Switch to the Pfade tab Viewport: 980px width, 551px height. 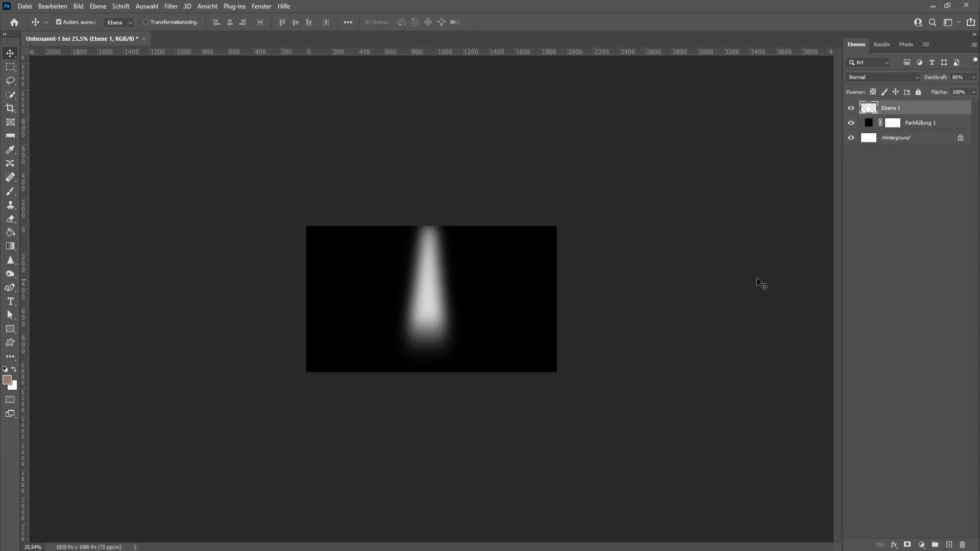906,44
